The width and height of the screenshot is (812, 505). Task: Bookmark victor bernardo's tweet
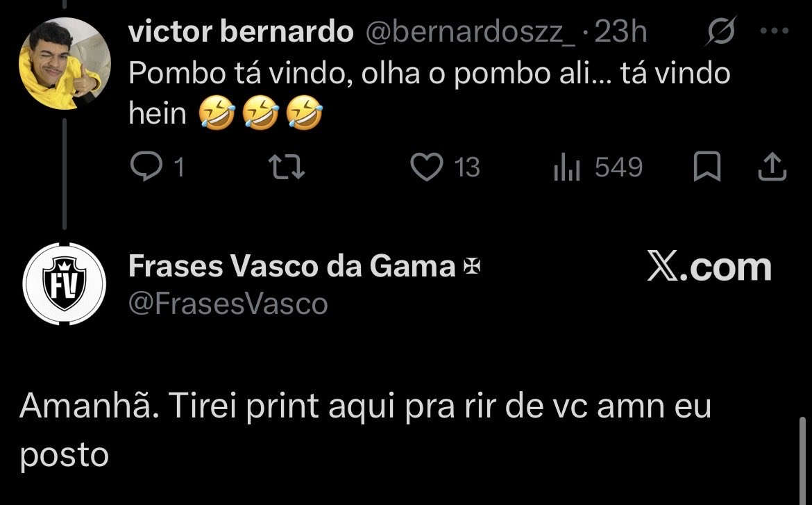coord(707,167)
